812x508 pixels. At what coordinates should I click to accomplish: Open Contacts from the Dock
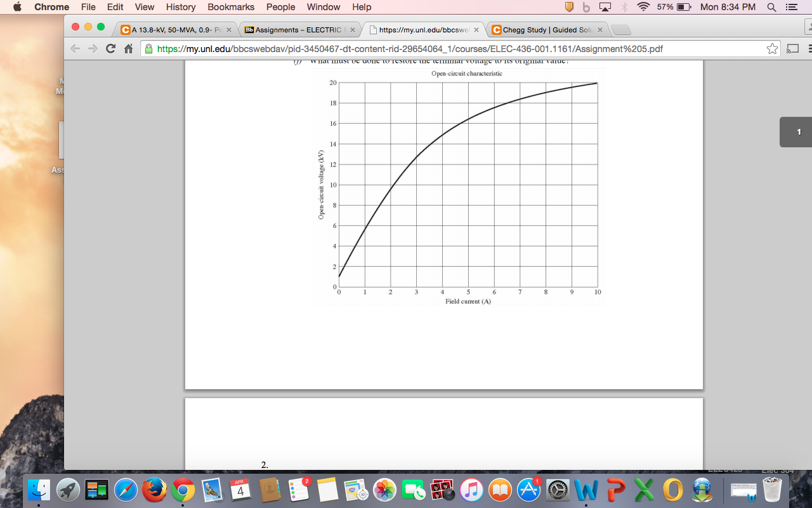[270, 490]
